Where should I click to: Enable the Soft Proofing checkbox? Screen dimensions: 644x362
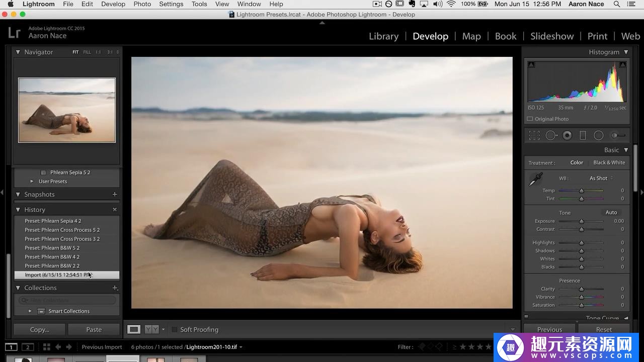[x=175, y=330]
